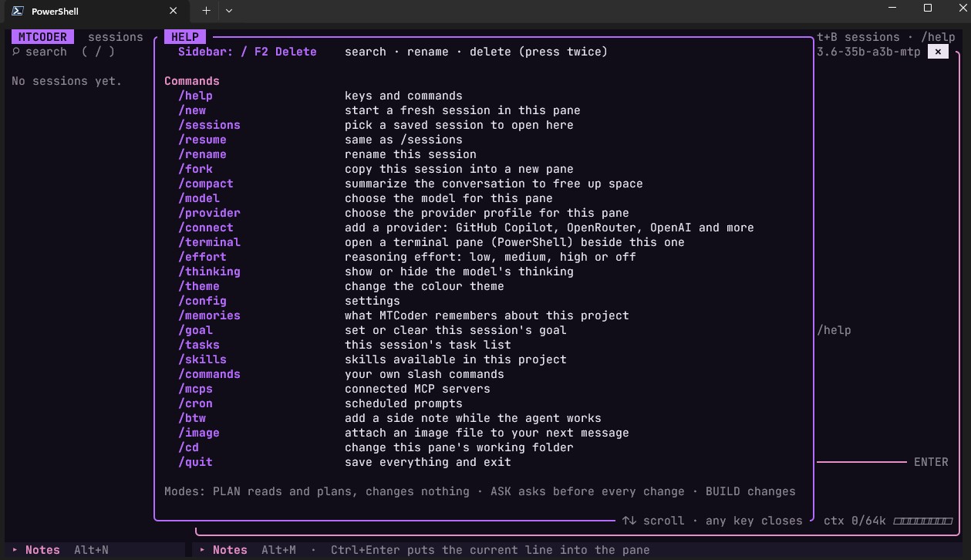Maximize the terminal window
Viewport: 971px width, 560px height.
point(928,8)
